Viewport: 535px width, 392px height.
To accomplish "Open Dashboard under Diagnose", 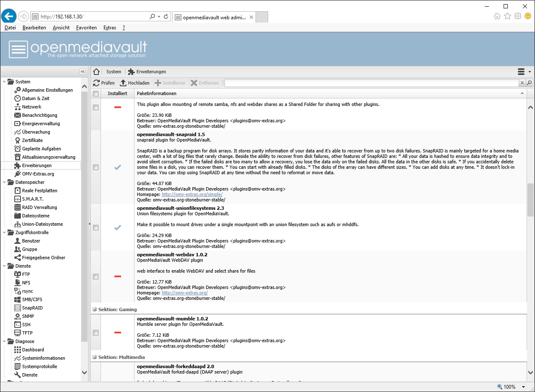I will click(33, 350).
